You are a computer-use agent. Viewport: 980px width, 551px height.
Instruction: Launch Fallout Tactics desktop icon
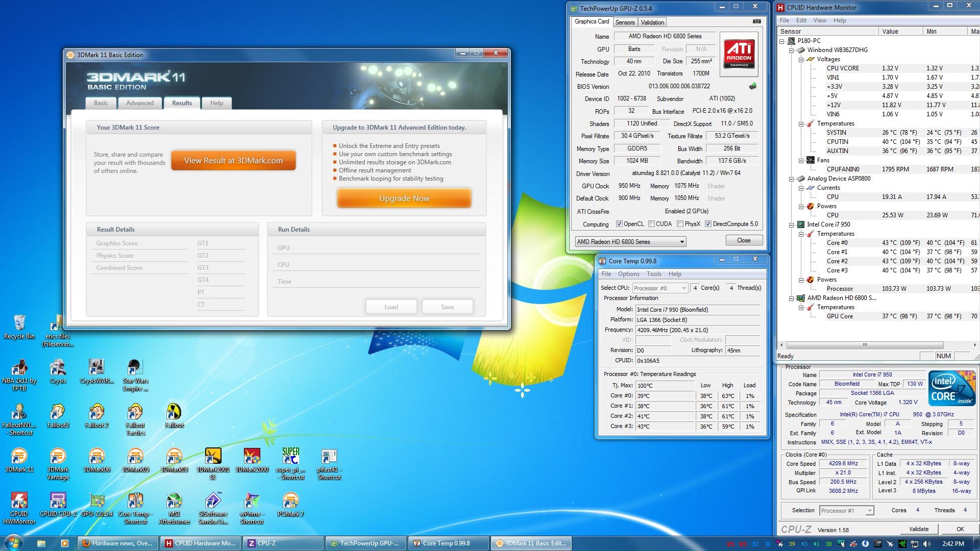[x=135, y=419]
